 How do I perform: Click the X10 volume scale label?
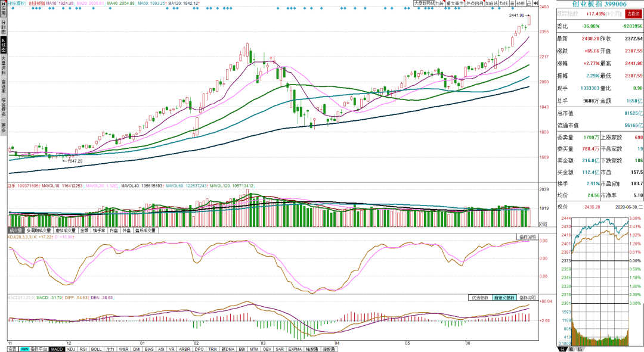click(x=543, y=225)
